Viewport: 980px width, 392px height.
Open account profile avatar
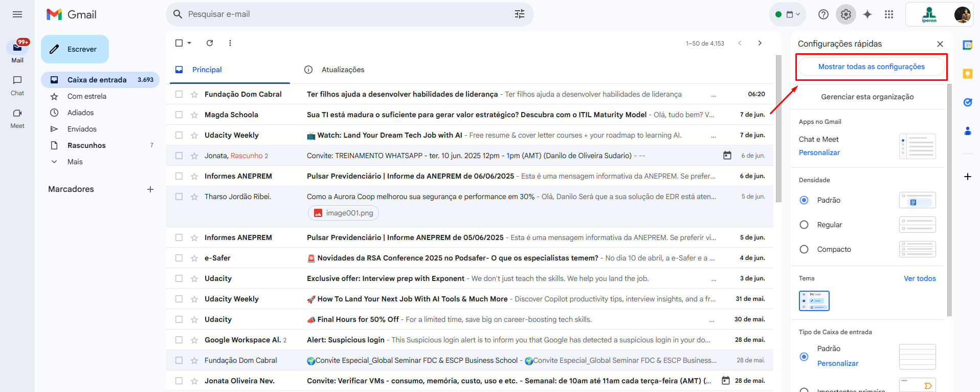962,14
